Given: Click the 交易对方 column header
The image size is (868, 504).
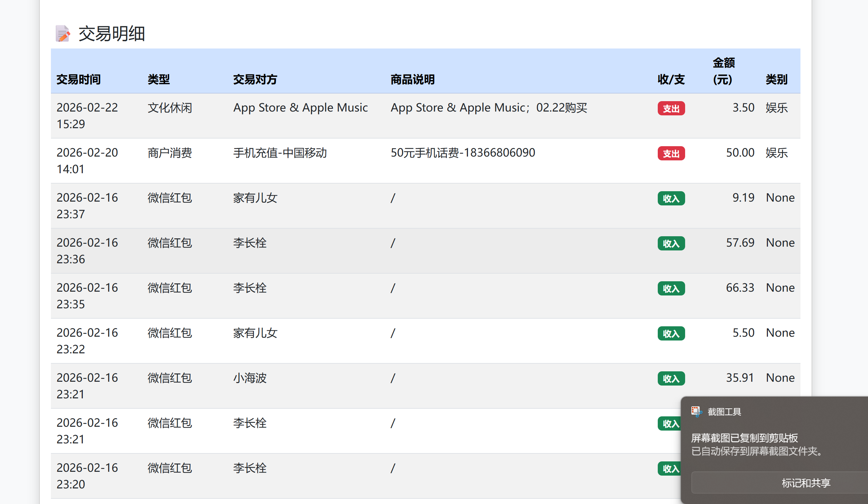Looking at the screenshot, I should point(255,79).
